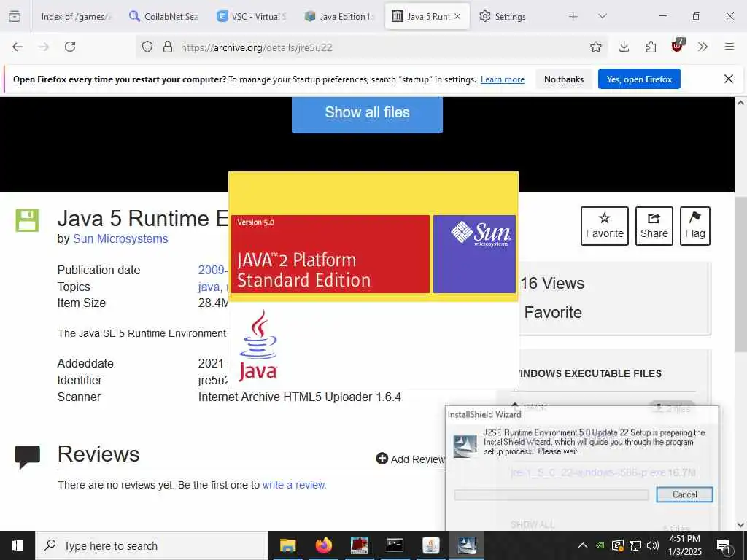Dismiss the startup notification bar

click(729, 79)
